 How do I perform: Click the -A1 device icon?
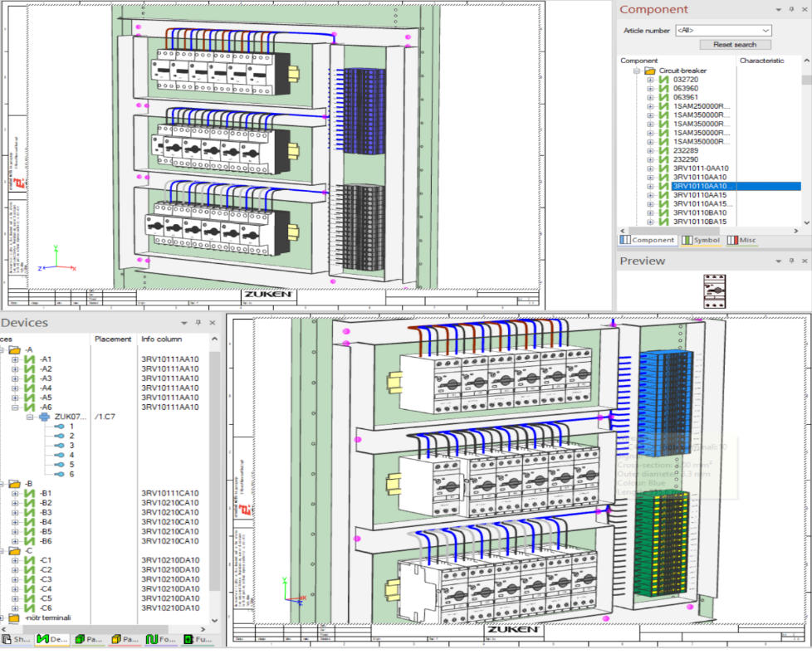30,359
